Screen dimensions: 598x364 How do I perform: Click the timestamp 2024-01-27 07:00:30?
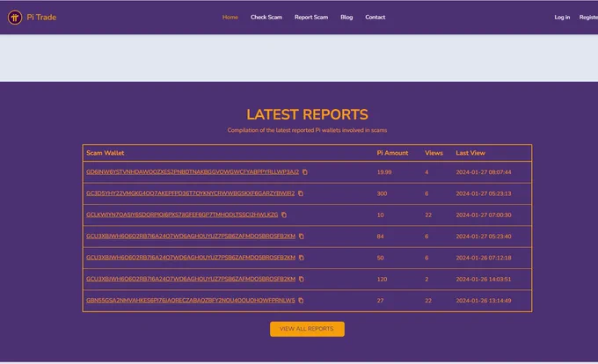point(484,215)
